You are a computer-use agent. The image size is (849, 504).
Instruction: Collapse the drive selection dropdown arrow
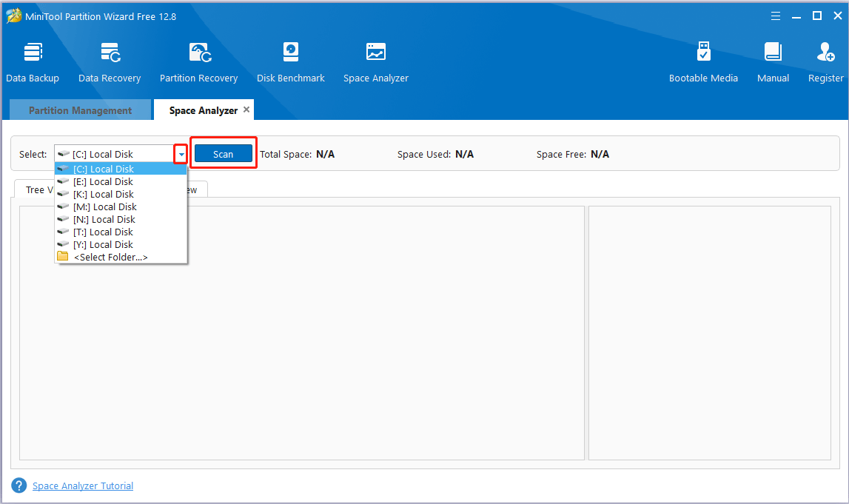181,154
